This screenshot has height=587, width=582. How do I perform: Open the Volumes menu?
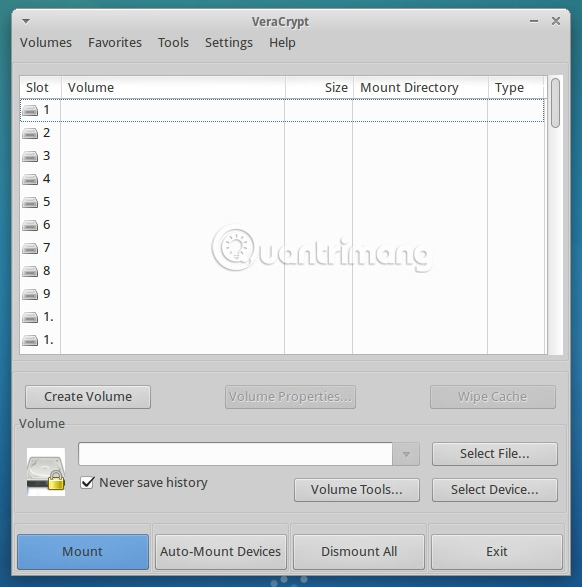46,43
